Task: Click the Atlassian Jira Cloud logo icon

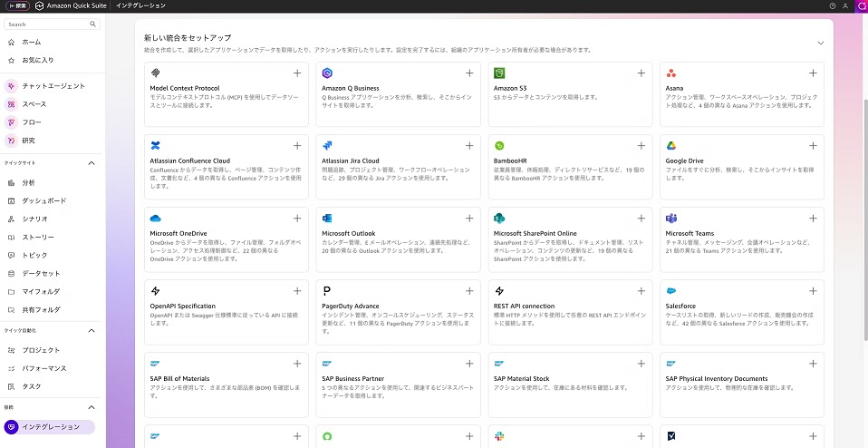Action: point(327,146)
